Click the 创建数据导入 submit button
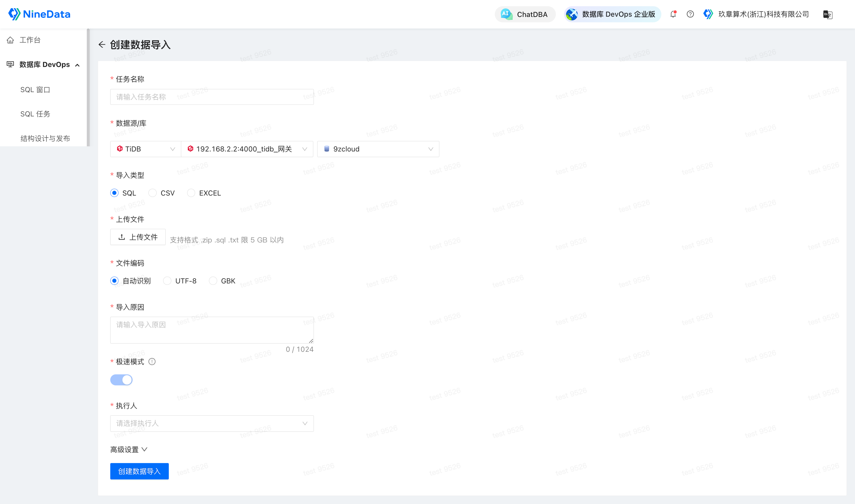The width and height of the screenshot is (855, 504). 139,472
